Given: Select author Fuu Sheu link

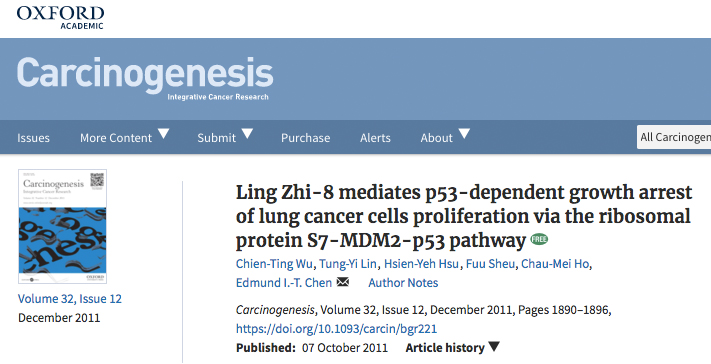Looking at the screenshot, I should pyautogui.click(x=490, y=263).
